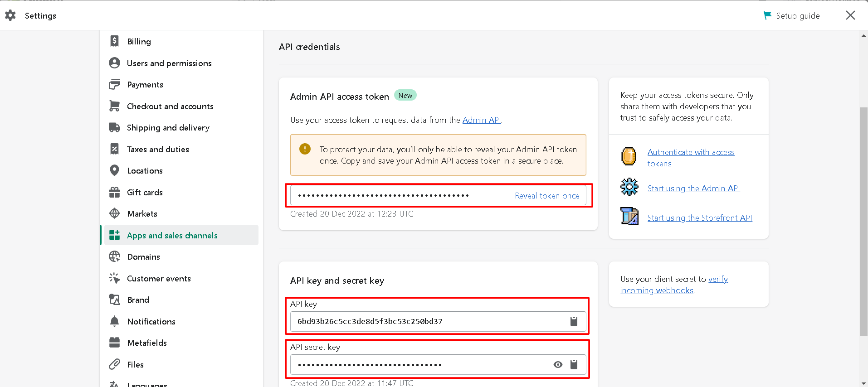Click the Storefront API pixel icon
The image size is (868, 387).
tap(629, 216)
